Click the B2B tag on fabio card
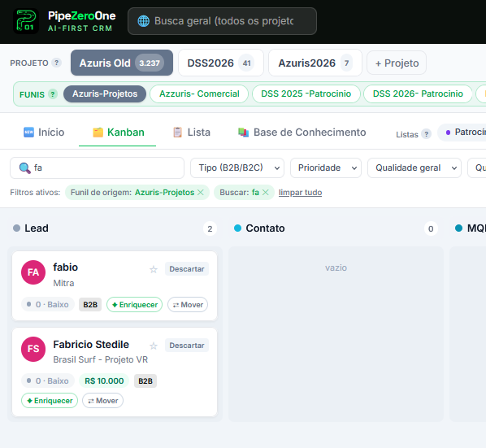 point(90,304)
